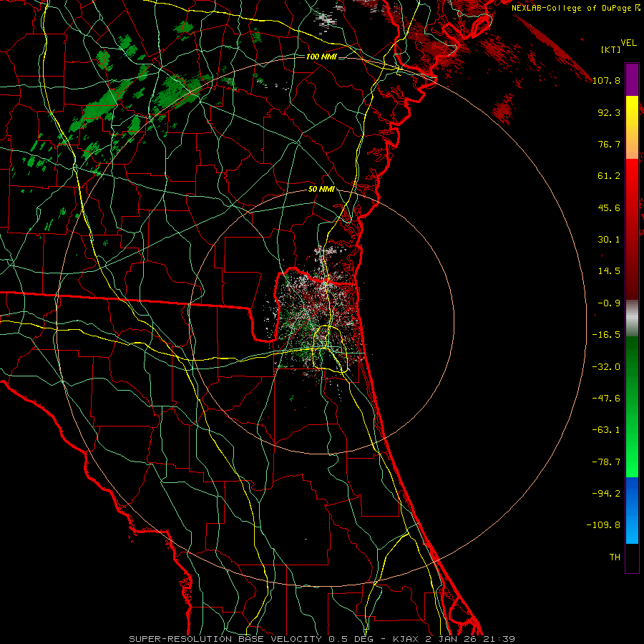Select the 30.1 scale value
644x644 pixels.
coord(609,240)
